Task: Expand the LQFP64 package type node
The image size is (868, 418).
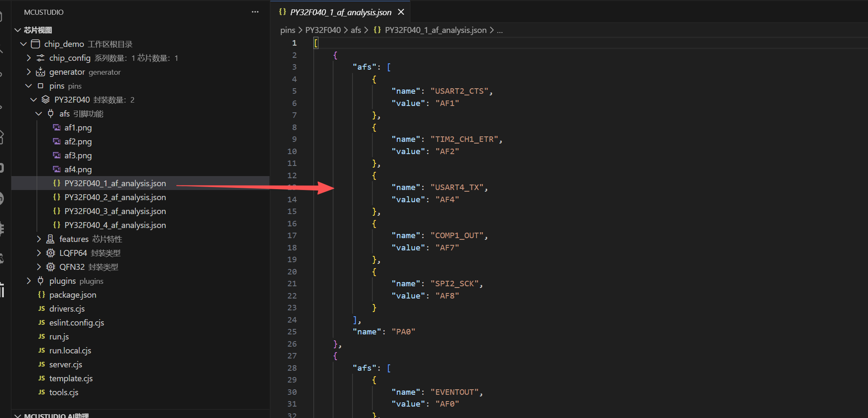Action: coord(39,253)
